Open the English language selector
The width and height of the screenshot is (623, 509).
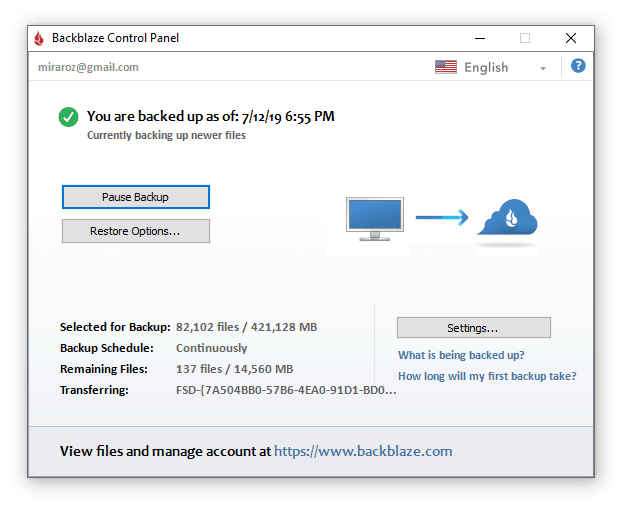491,67
